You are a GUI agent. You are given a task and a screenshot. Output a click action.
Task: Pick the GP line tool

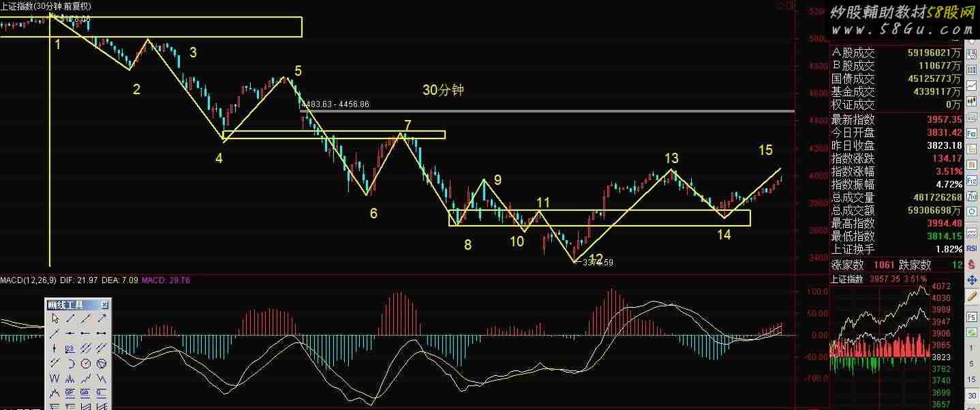[70, 393]
